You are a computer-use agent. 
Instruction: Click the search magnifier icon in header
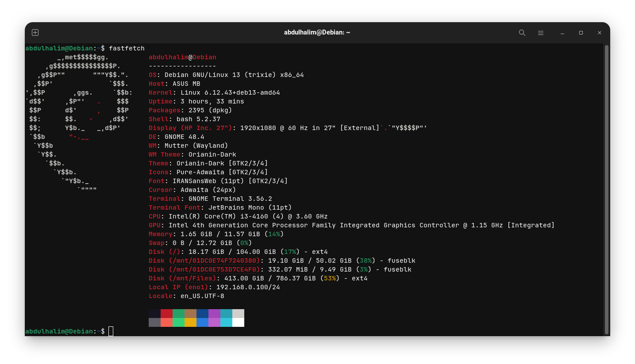(522, 33)
